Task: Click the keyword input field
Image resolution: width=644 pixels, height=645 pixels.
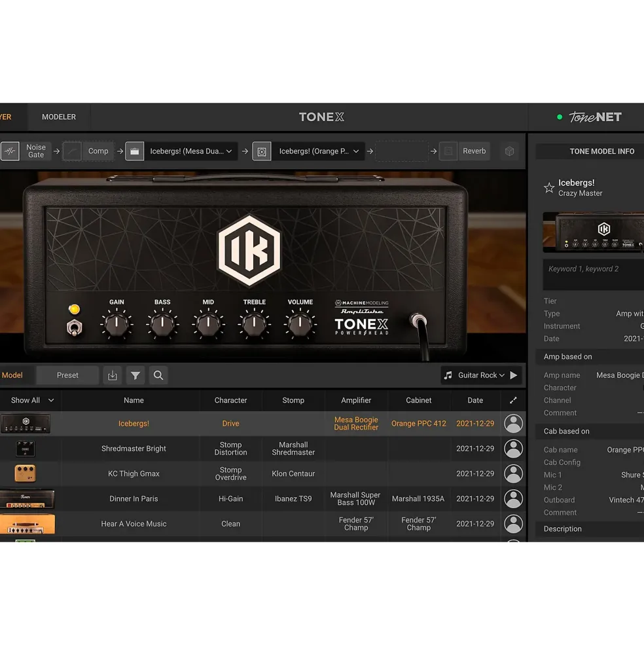Action: click(594, 274)
